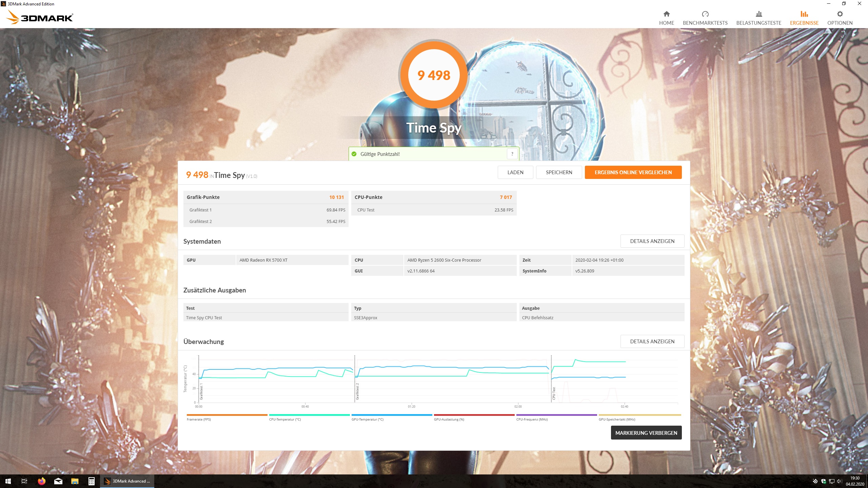This screenshot has width=868, height=488.
Task: Open Firefox from the taskbar
Action: (x=41, y=481)
